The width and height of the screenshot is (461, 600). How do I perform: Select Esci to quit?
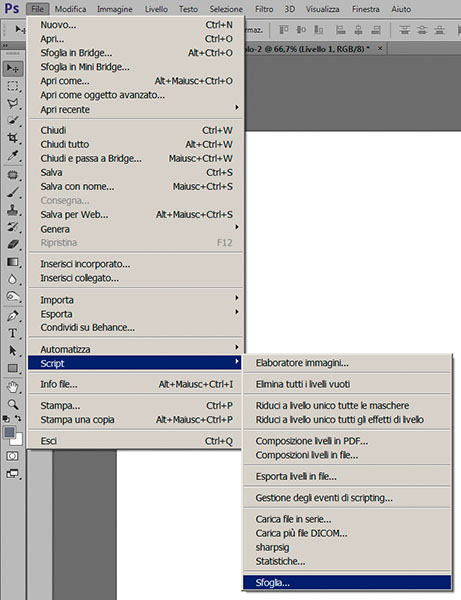click(x=136, y=441)
